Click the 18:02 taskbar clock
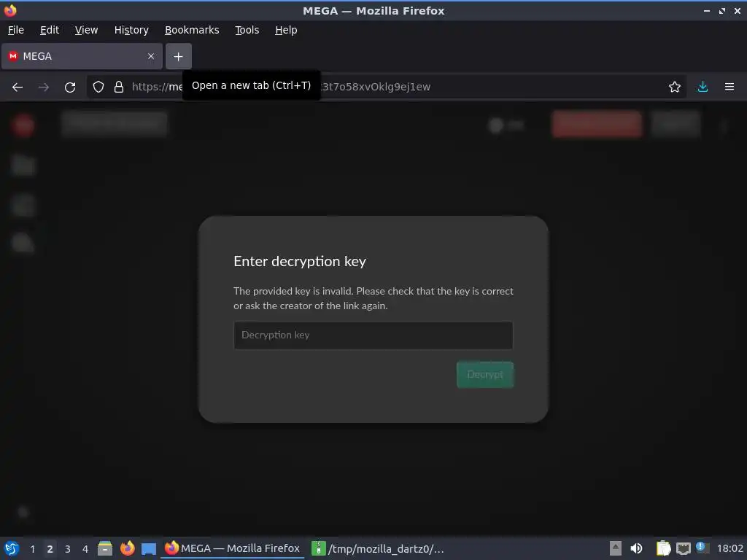 pyautogui.click(x=729, y=548)
